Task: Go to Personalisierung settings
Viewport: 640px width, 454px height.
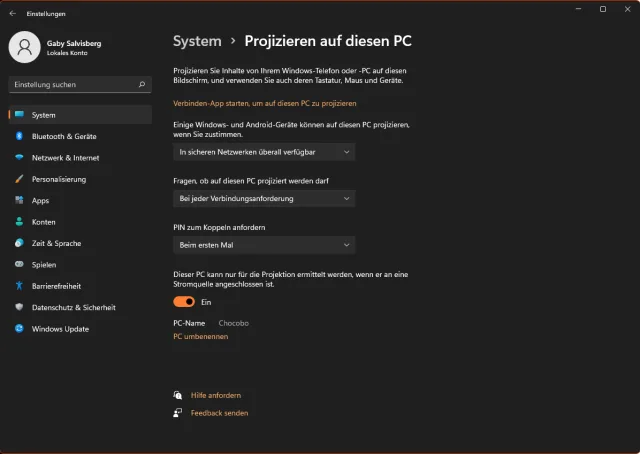Action: [80, 179]
